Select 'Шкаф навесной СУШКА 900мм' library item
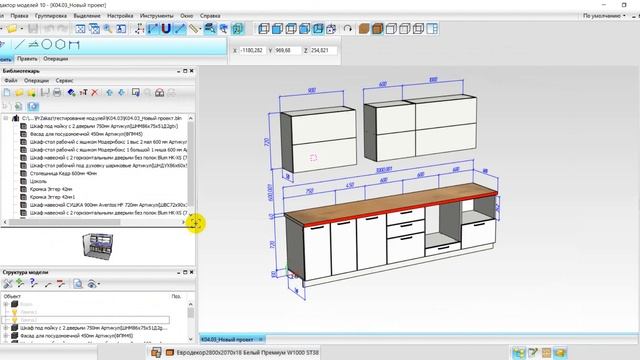The height and width of the screenshot is (360, 640). pyautogui.click(x=108, y=204)
